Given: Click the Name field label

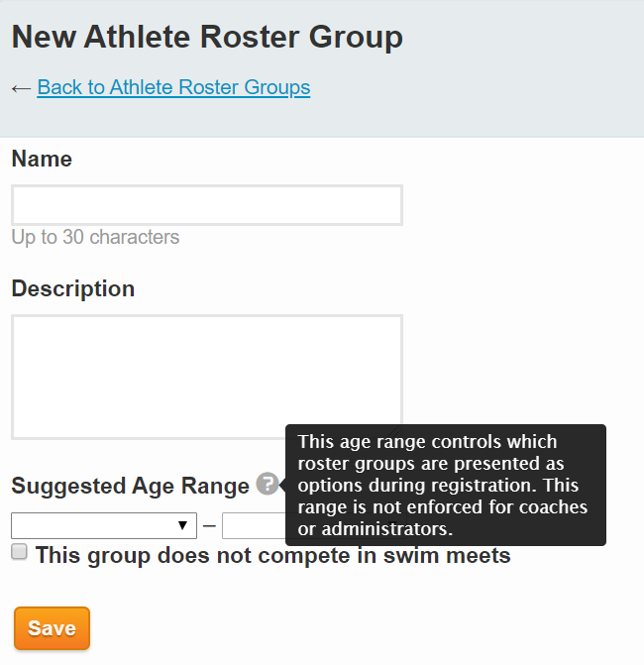Looking at the screenshot, I should point(42,159).
